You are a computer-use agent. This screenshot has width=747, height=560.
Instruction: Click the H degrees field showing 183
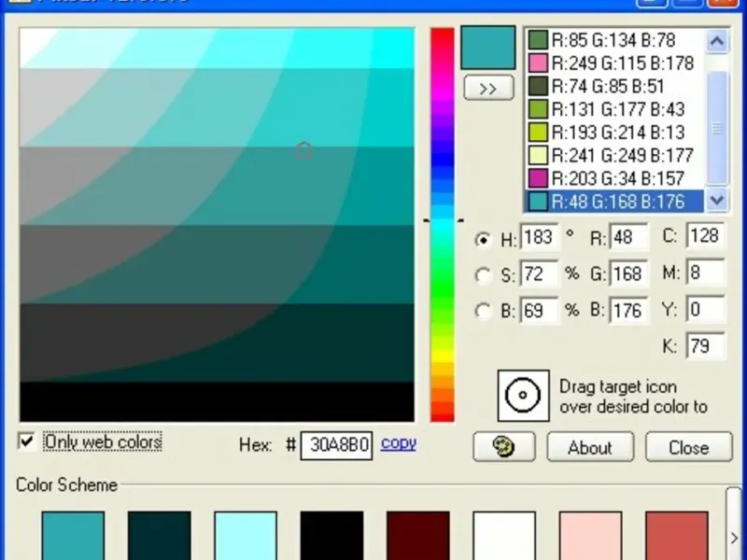[540, 237]
